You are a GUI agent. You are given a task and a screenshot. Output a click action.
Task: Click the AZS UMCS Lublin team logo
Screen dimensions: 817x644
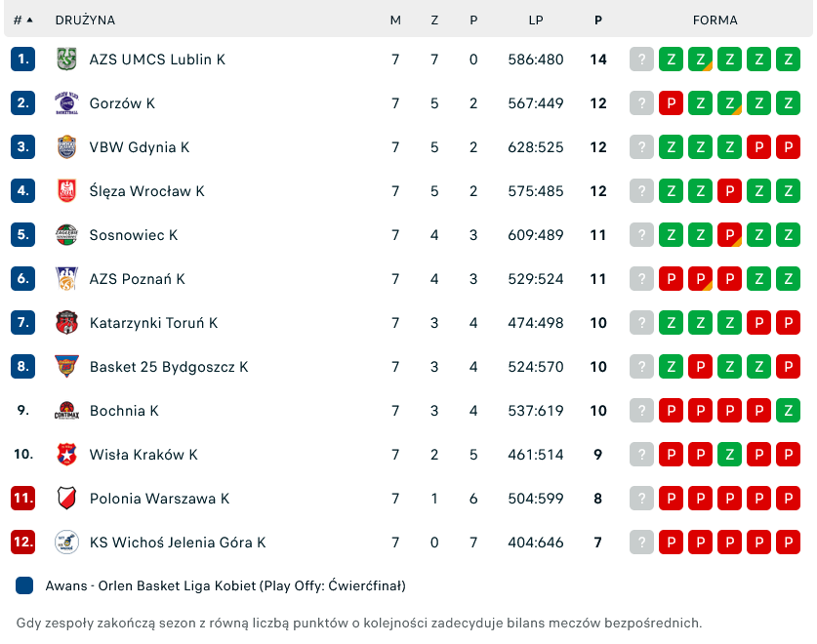[x=66, y=60]
